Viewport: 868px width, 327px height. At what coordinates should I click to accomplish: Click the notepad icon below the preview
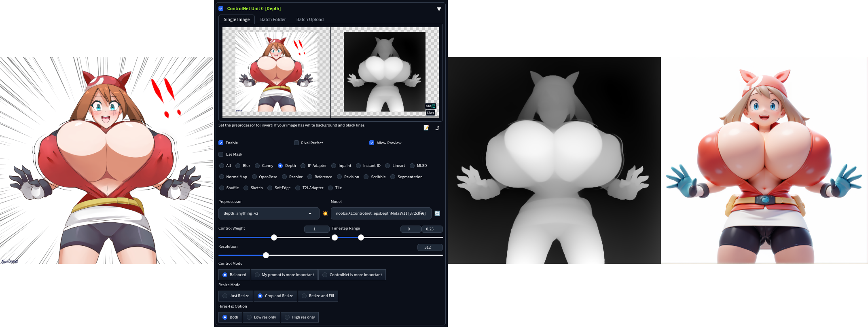coord(426,128)
